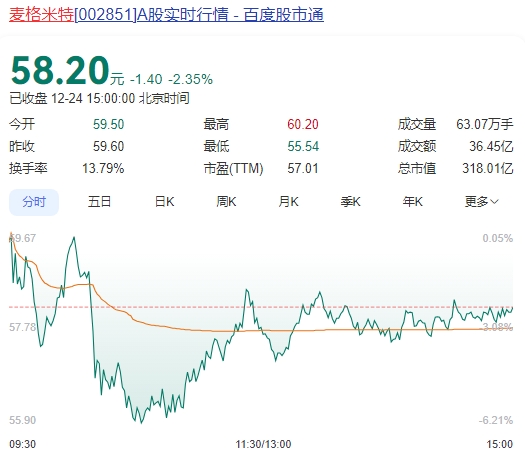Click the 成交量 label

coord(417,125)
